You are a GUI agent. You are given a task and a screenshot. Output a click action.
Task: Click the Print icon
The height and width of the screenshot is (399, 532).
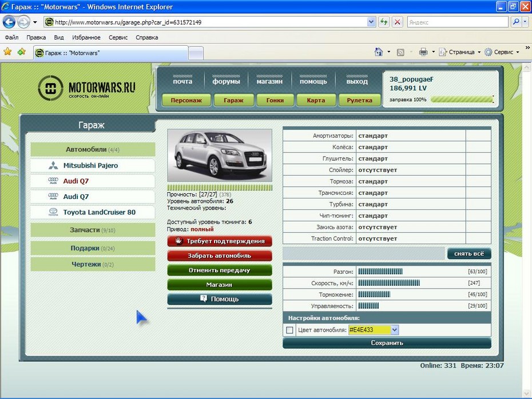pyautogui.click(x=423, y=52)
